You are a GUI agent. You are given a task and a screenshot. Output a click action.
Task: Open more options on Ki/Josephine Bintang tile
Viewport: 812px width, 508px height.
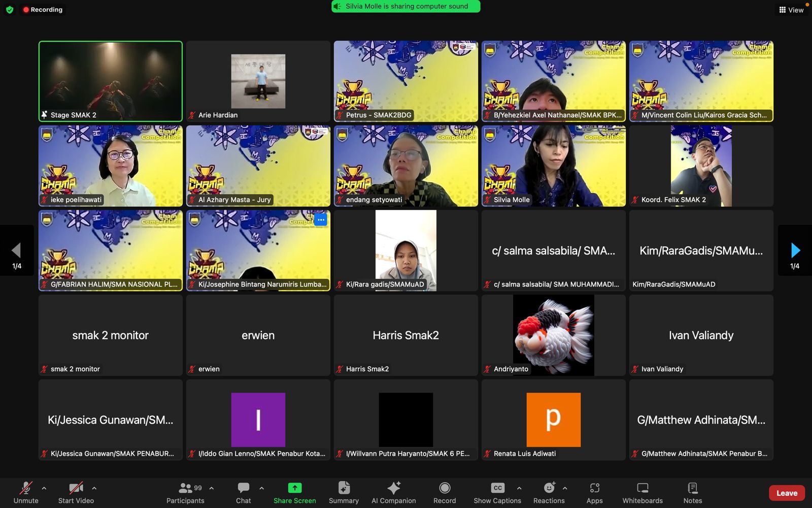[321, 219]
